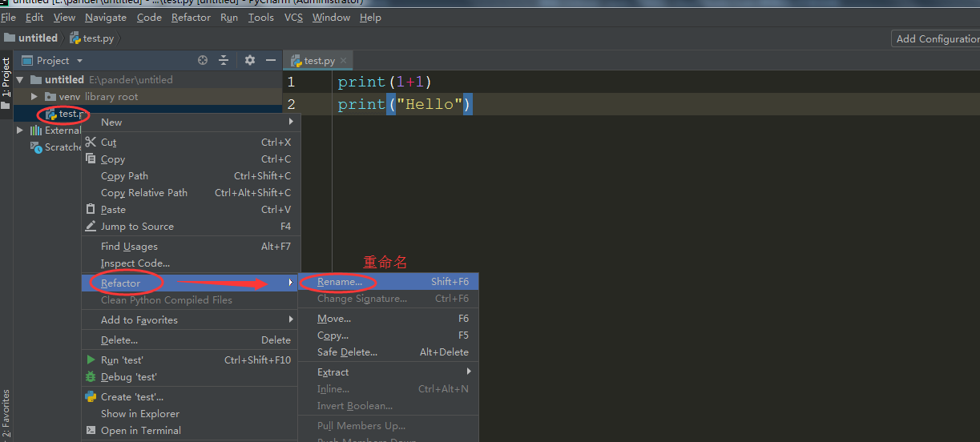The image size is (980, 442).
Task: Click test.py breadcrumb in navigation bar
Action: point(92,38)
